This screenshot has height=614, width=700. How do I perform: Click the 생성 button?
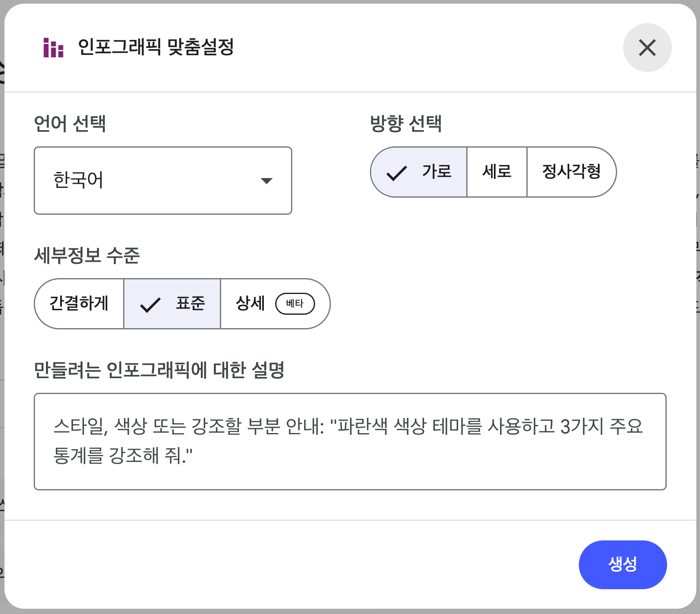622,564
